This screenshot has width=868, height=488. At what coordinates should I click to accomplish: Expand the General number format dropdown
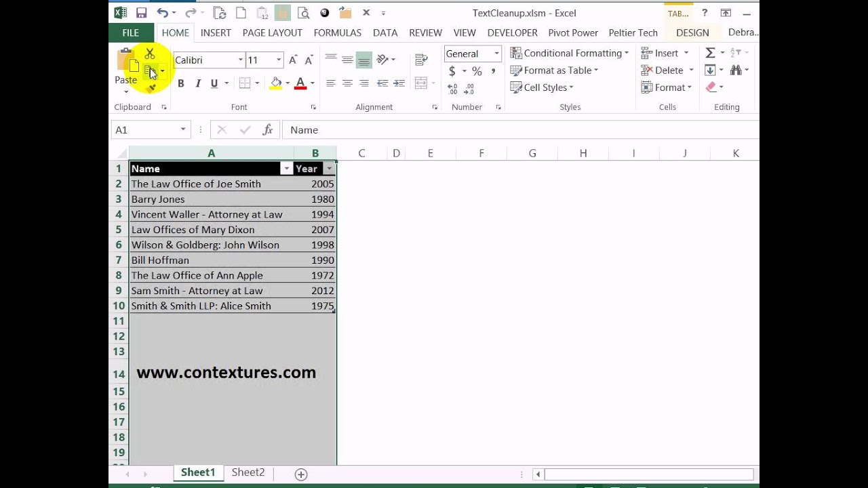pos(496,54)
